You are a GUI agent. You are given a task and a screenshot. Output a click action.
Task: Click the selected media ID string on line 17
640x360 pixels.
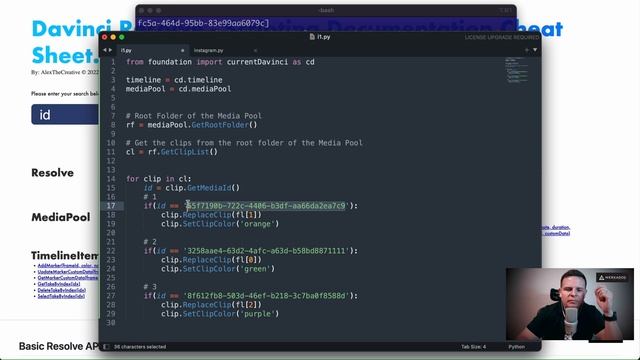click(x=266, y=206)
